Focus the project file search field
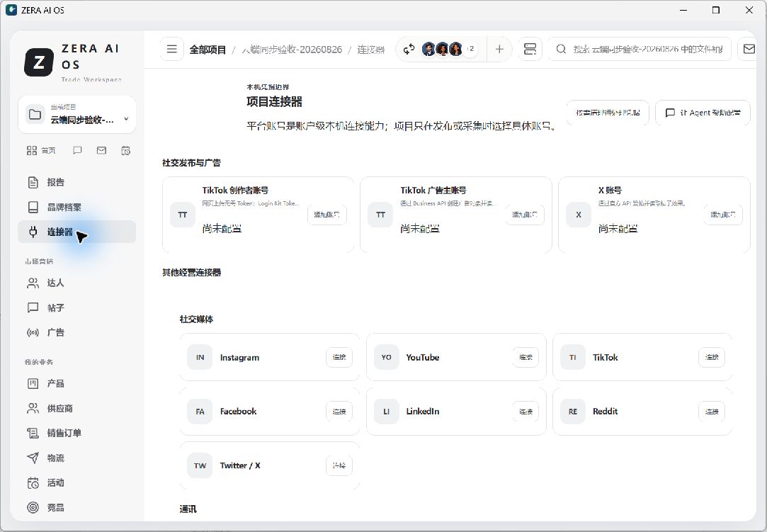This screenshot has width=767, height=532. tap(640, 49)
